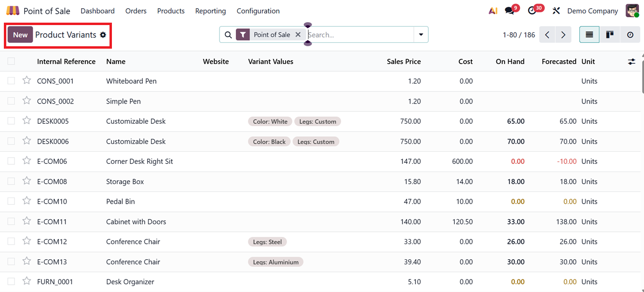Click the New button
The width and height of the screenshot is (644, 292).
(x=20, y=35)
